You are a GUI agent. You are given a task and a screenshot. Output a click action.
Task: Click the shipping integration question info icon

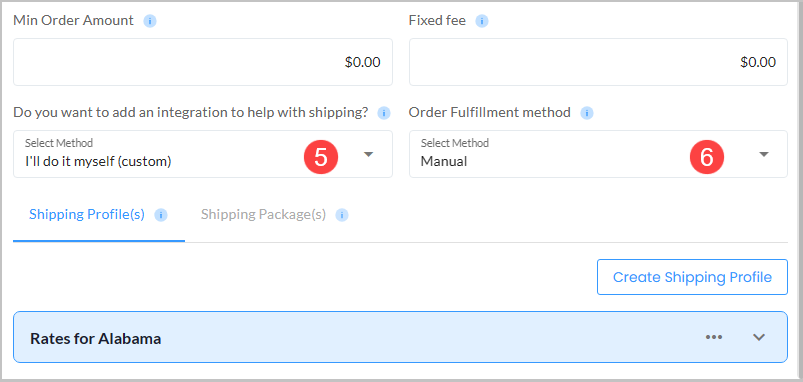coord(384,113)
